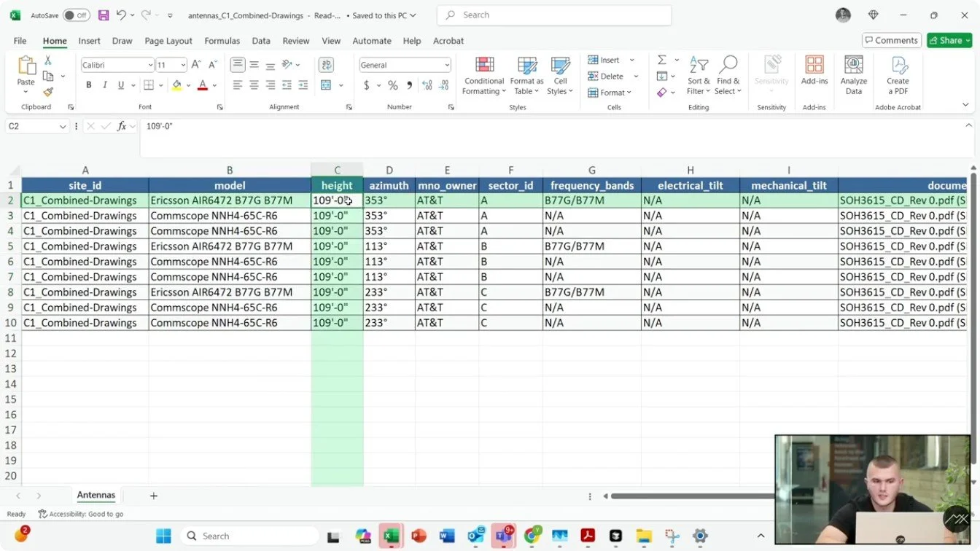Switch to the Data tab
980x551 pixels.
[261, 41]
